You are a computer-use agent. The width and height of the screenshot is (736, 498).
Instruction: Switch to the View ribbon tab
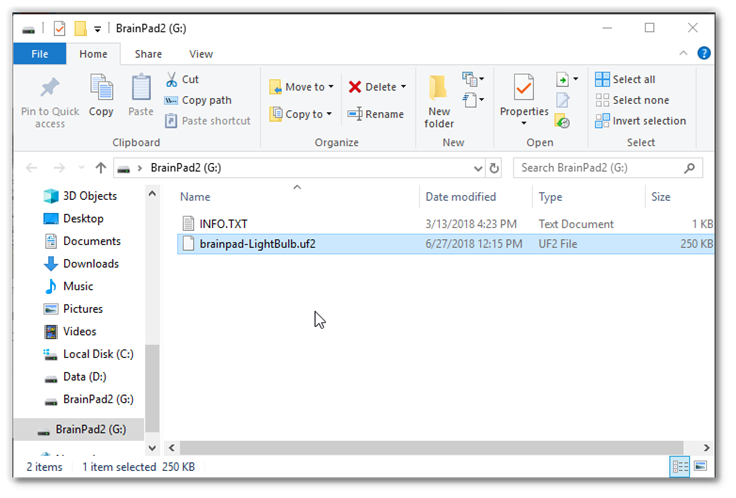pyautogui.click(x=200, y=54)
